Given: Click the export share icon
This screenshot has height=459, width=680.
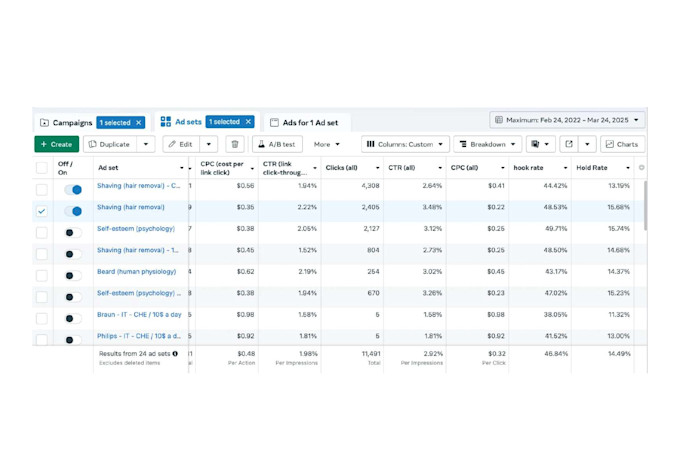Looking at the screenshot, I should click(569, 144).
